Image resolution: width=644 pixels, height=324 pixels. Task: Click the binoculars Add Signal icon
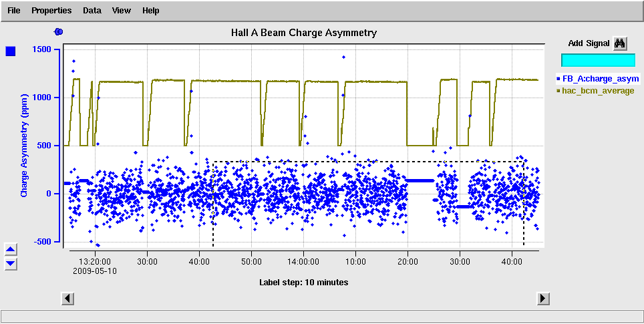(x=619, y=43)
